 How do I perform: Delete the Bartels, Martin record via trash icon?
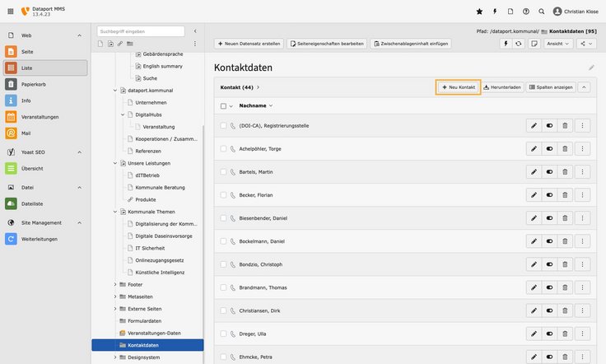565,172
